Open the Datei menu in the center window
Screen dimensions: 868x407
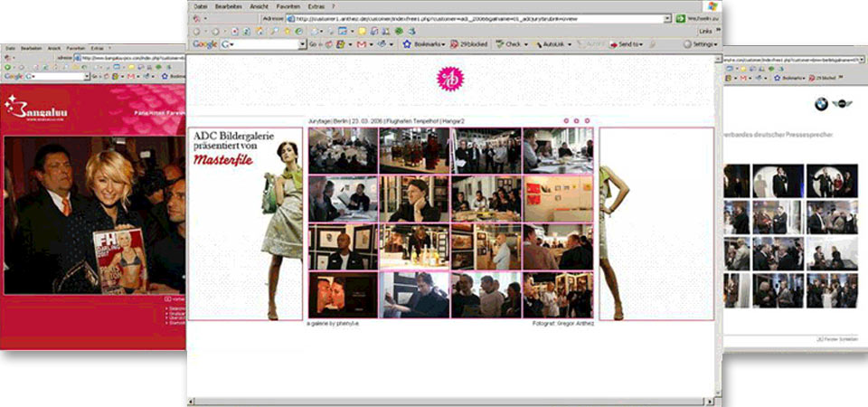tap(201, 6)
